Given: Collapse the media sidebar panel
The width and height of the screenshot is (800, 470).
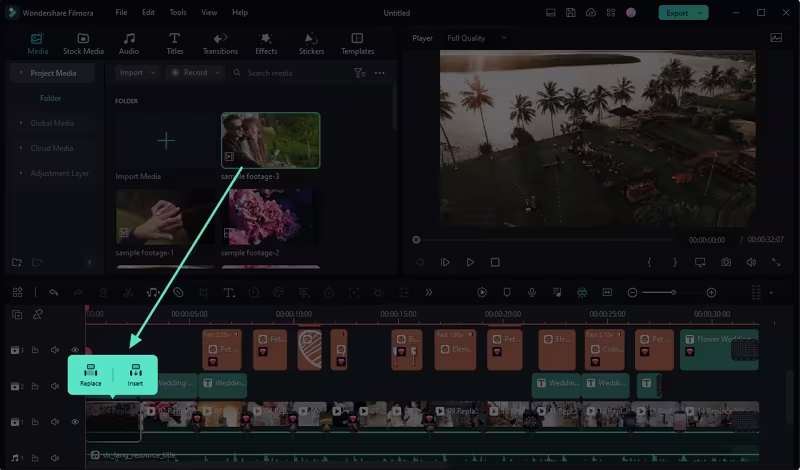Looking at the screenshot, I should point(90,262).
